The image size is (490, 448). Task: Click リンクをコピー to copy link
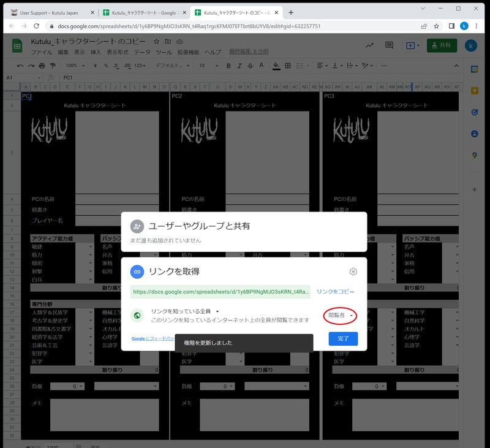pos(335,292)
